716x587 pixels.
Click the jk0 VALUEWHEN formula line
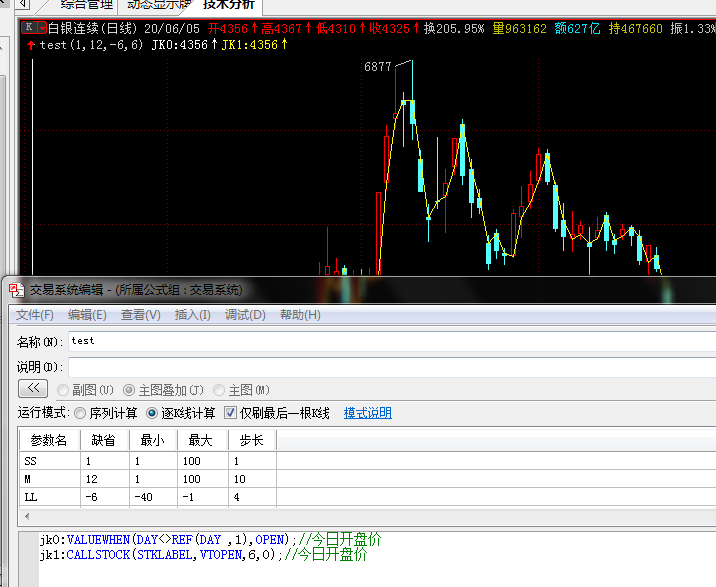click(x=210, y=539)
